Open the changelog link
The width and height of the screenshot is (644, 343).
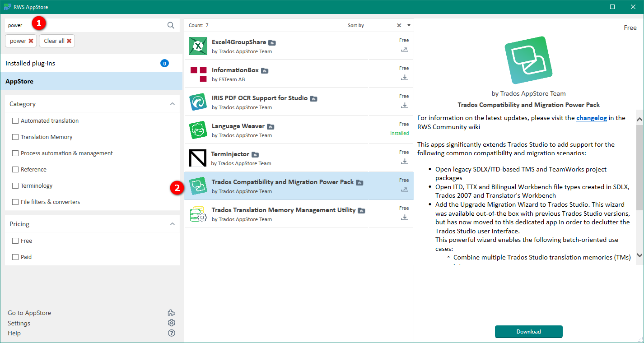591,118
